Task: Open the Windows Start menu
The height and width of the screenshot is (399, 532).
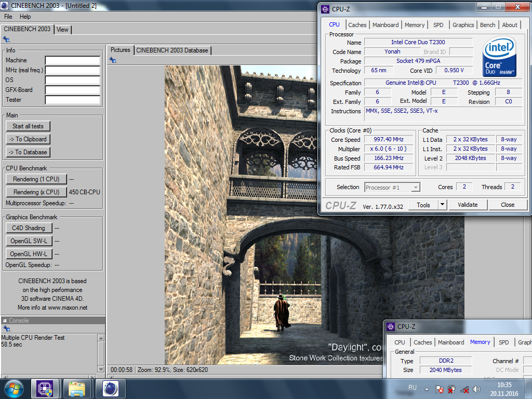Action: pos(13,389)
